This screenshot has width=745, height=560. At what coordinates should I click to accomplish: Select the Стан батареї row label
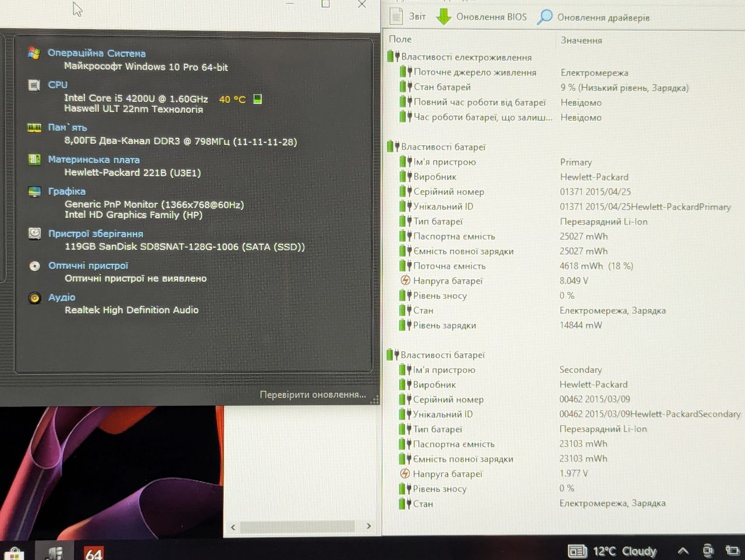442,87
